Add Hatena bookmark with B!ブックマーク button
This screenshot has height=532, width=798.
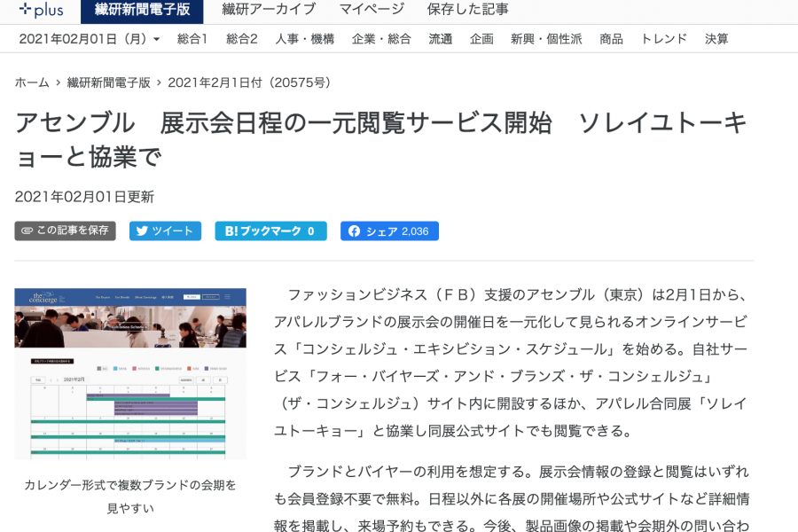click(x=270, y=231)
